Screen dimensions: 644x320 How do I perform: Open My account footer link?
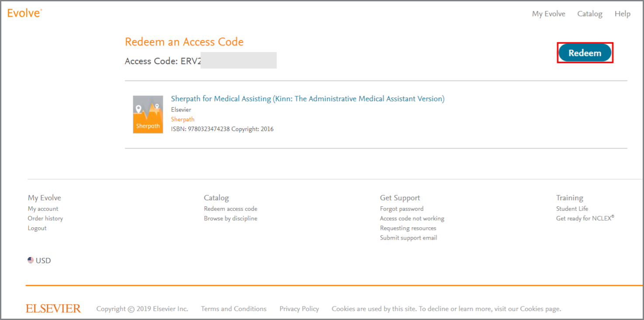(43, 209)
